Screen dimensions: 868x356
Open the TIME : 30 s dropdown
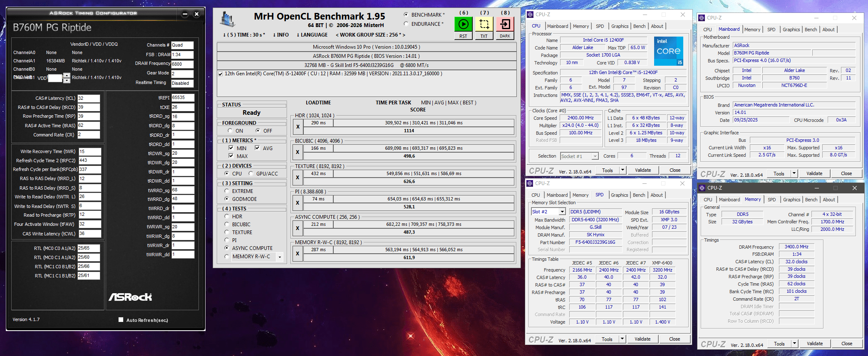click(x=244, y=35)
